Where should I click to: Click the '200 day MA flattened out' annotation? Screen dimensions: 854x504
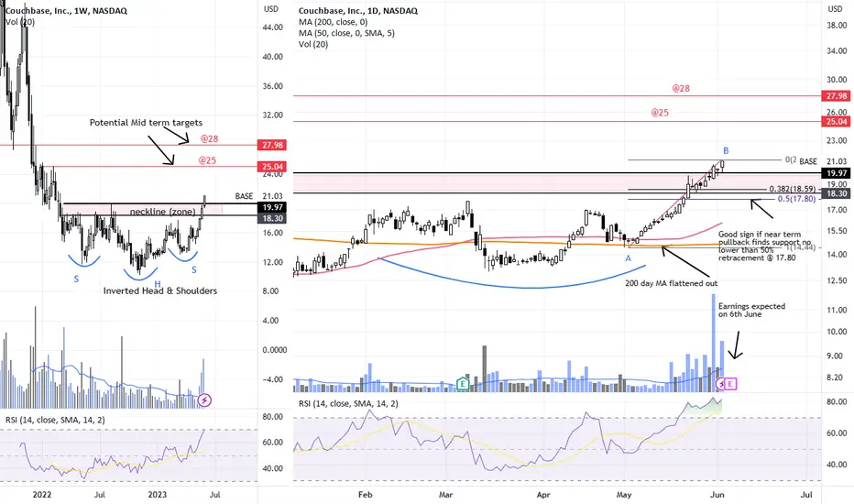pos(671,283)
